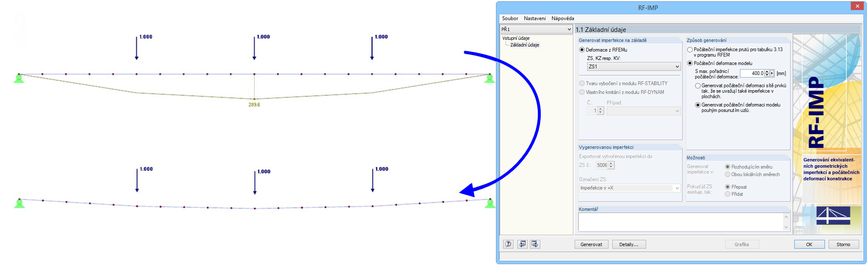Increase max initial deformation value spinner

point(767,72)
